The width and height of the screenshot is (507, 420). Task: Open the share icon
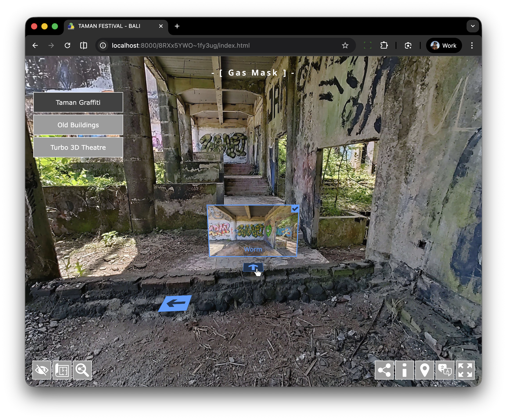(384, 370)
